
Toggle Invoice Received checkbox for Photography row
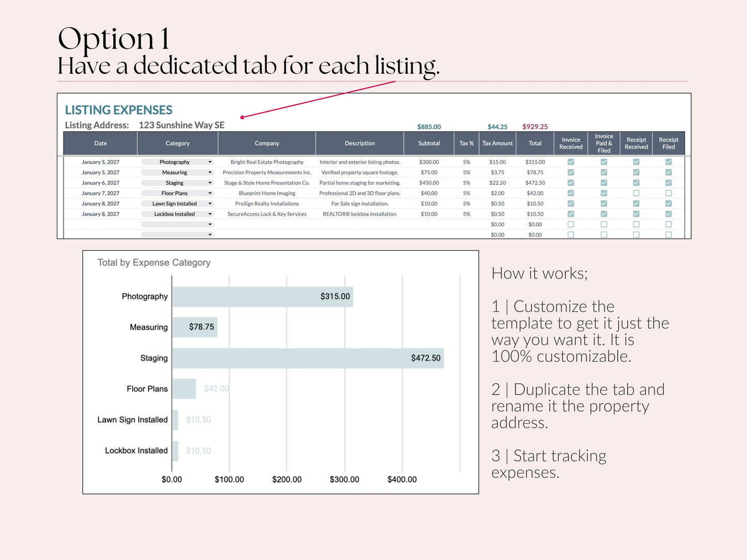pos(571,162)
